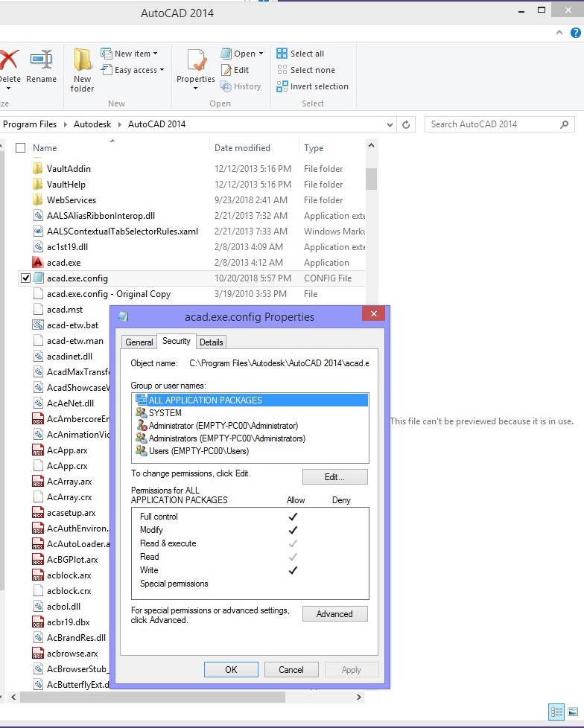584x728 pixels.
Task: Close the acad.exe.config Properties dialog
Action: pos(374,314)
